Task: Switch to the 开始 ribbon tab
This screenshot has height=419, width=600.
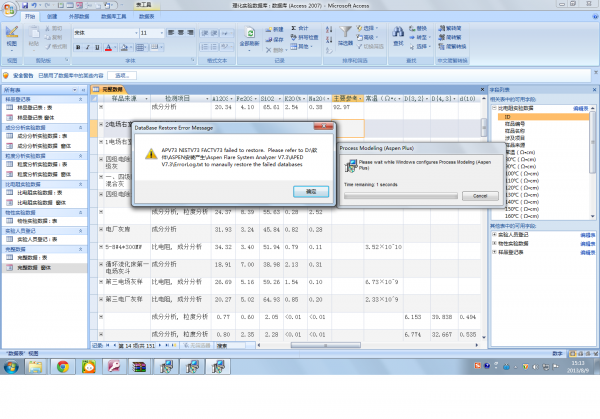Action: [29, 16]
